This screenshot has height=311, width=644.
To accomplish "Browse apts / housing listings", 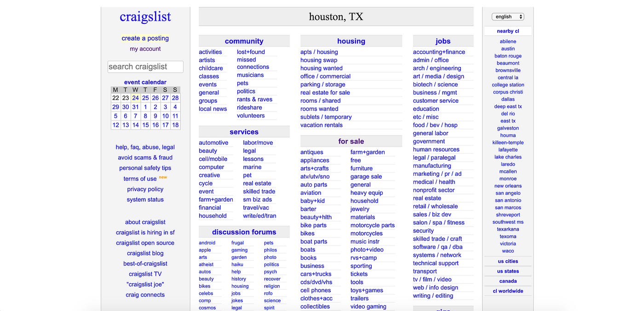I will point(319,52).
